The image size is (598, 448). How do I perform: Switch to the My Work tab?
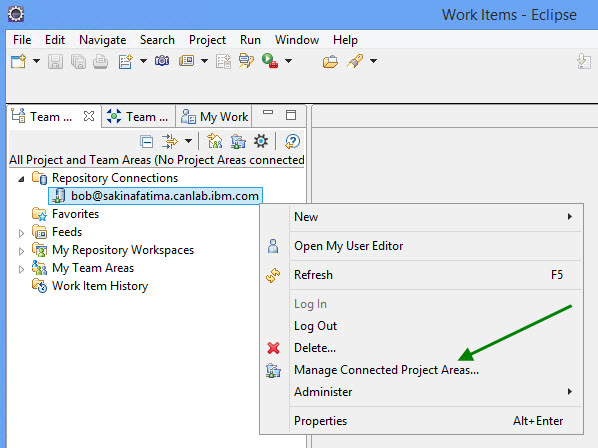[x=214, y=116]
